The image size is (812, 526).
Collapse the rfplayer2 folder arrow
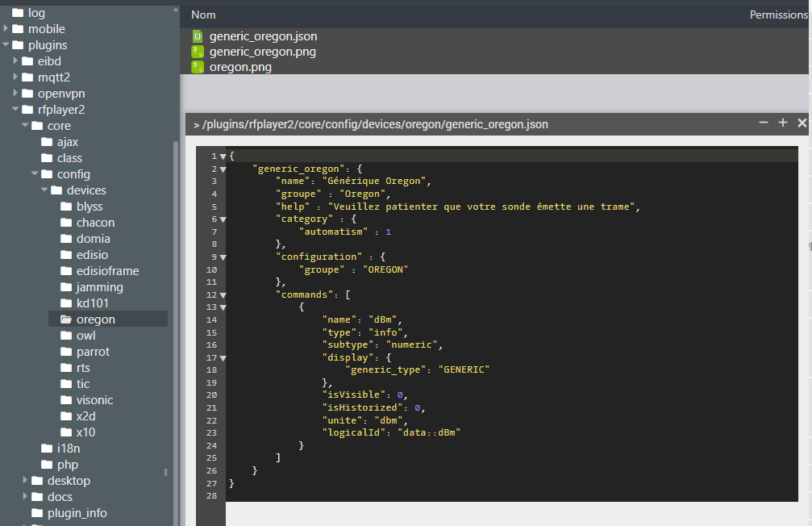[x=15, y=110]
